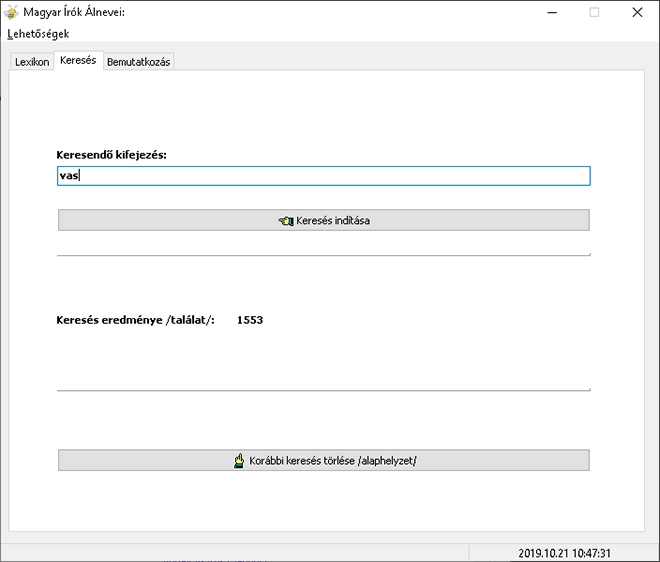Click the hand icon on reset button

[239, 461]
